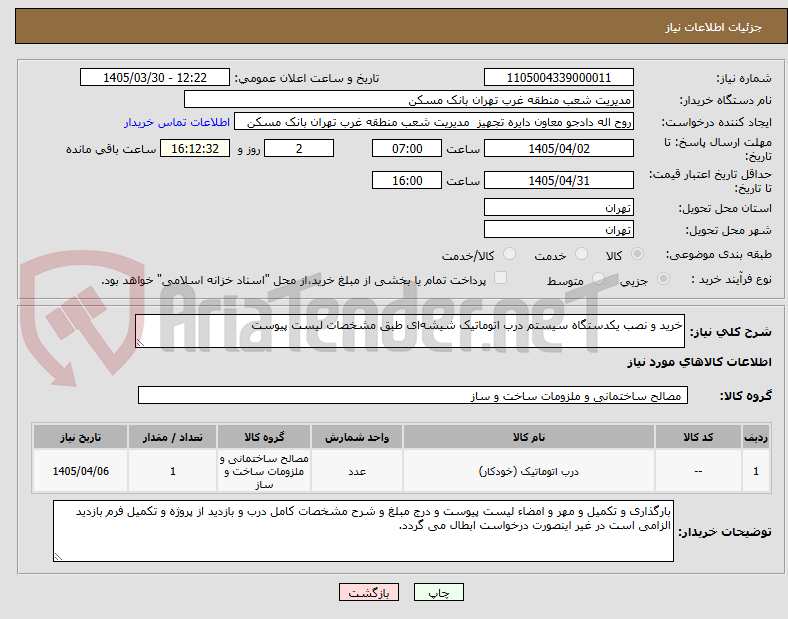Click the remaining time field 16:12:32
The width and height of the screenshot is (788, 619).
pyautogui.click(x=195, y=148)
